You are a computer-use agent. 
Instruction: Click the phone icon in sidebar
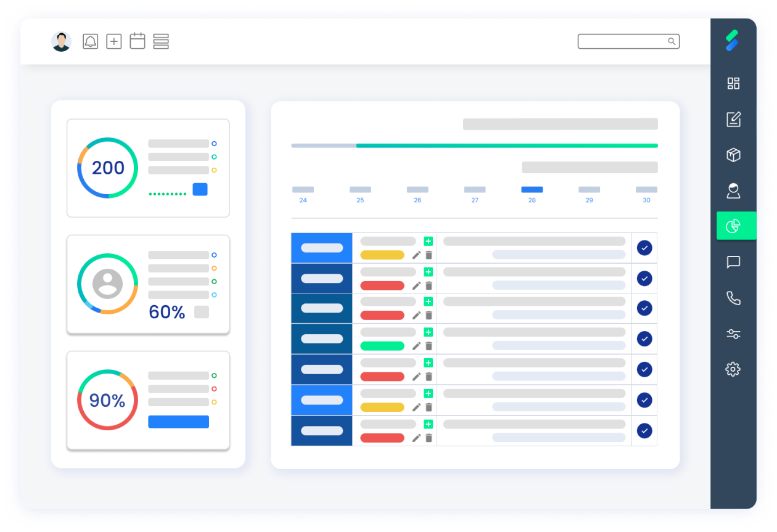[733, 298]
